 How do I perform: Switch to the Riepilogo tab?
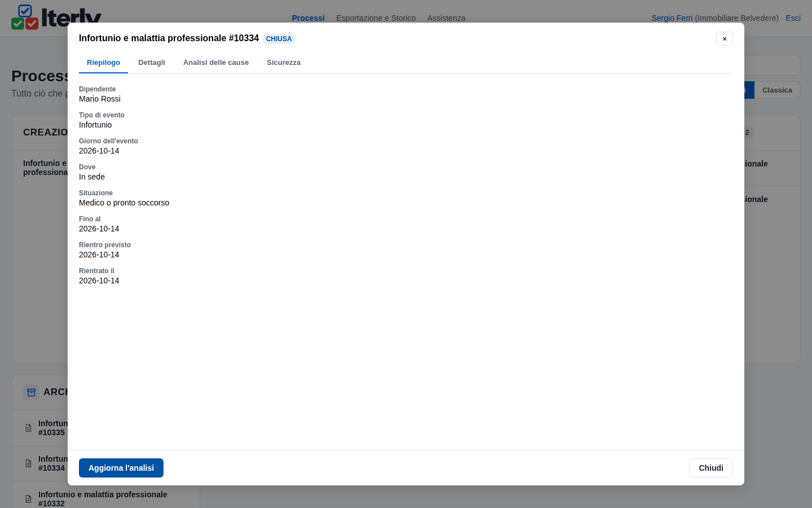tap(103, 63)
